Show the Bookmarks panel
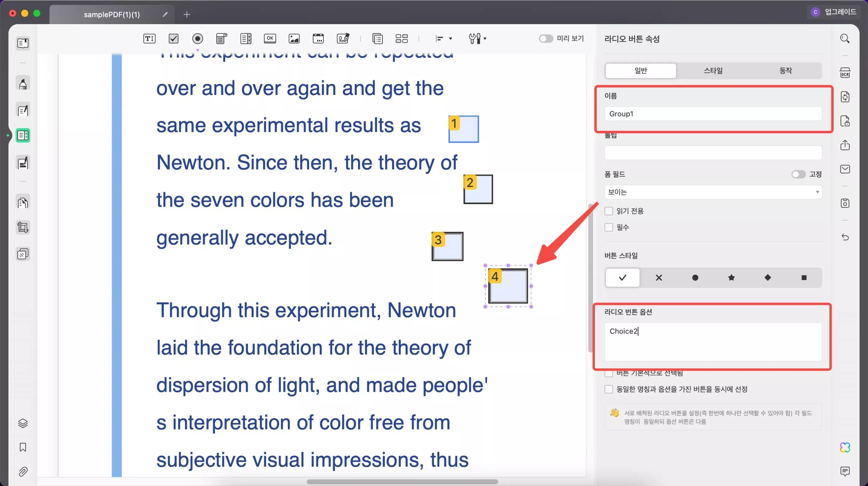The height and width of the screenshot is (486, 868). coord(23,447)
